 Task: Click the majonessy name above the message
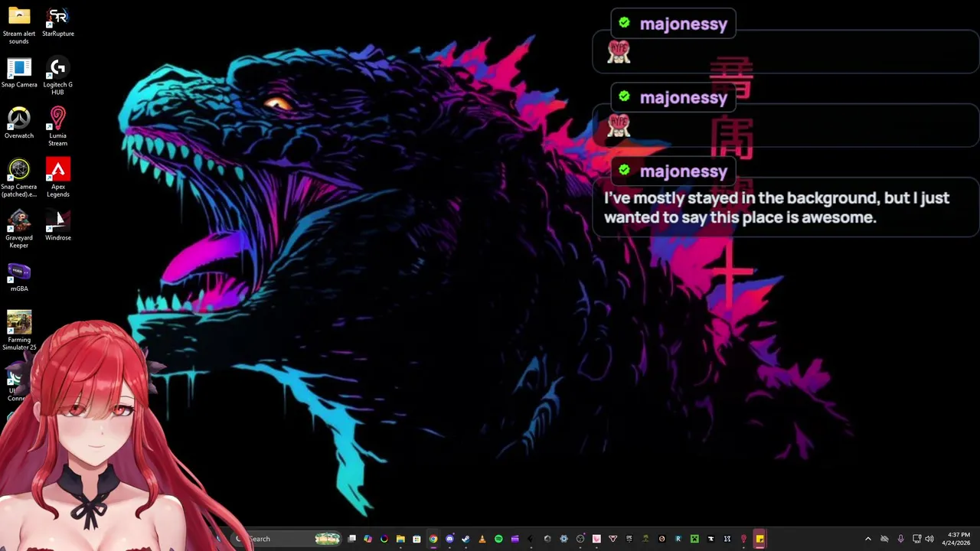point(683,171)
